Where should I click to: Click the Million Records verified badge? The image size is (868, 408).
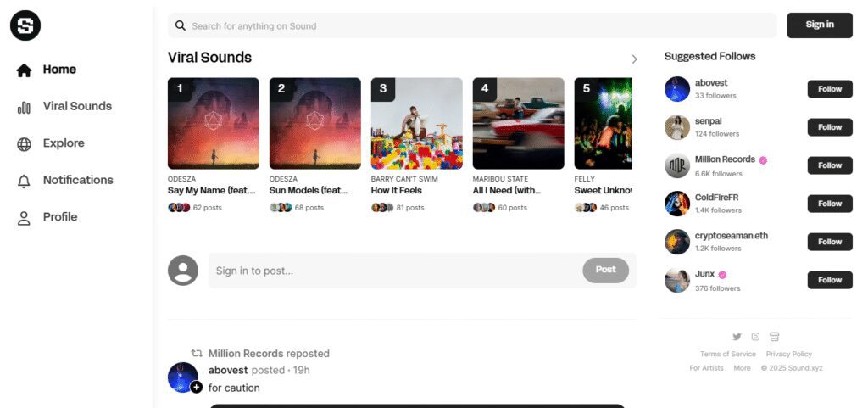tap(764, 160)
